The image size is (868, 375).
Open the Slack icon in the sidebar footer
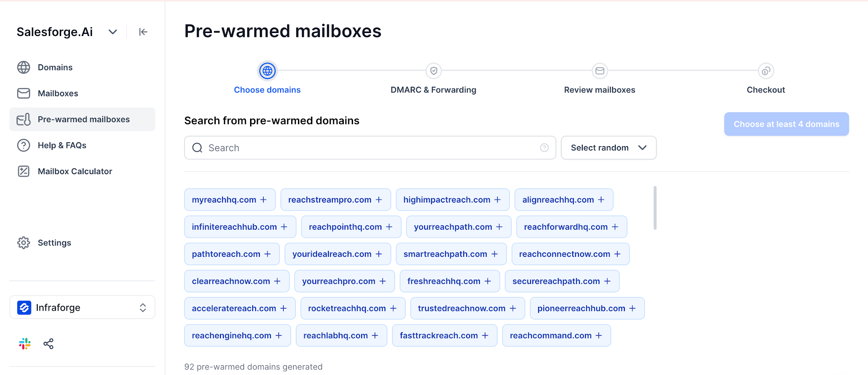25,344
